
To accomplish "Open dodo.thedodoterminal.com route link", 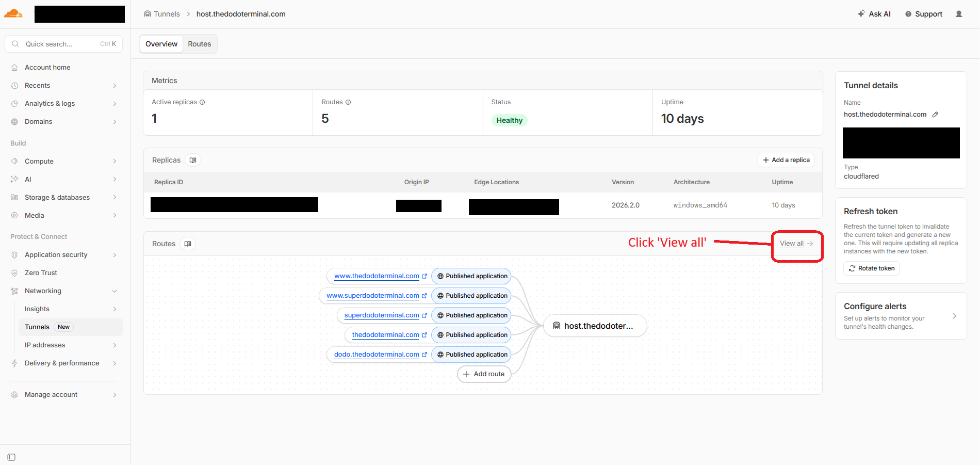I will pos(377,355).
